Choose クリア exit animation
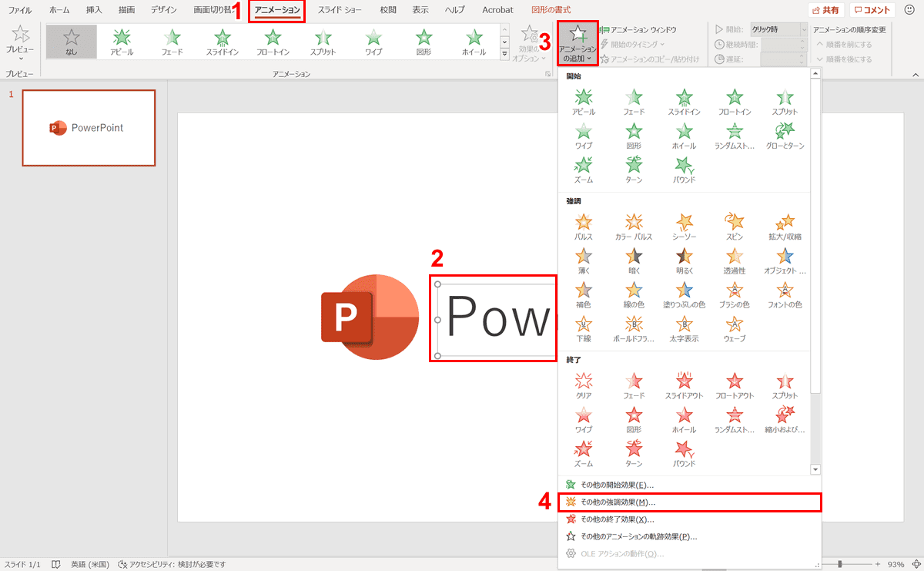 tap(584, 386)
